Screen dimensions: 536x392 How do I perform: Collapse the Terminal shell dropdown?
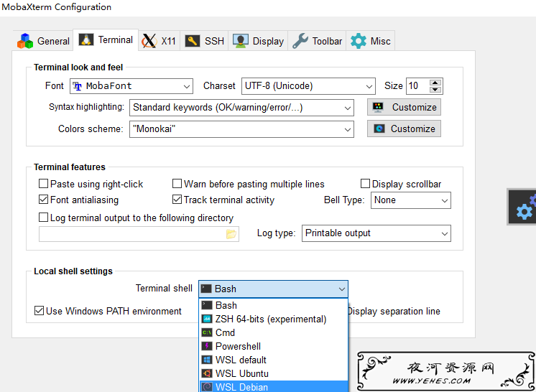[274, 289]
